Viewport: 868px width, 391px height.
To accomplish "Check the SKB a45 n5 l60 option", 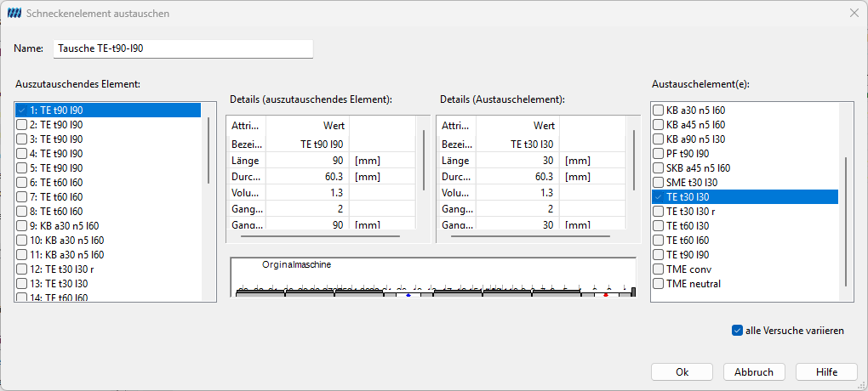I will [x=658, y=168].
